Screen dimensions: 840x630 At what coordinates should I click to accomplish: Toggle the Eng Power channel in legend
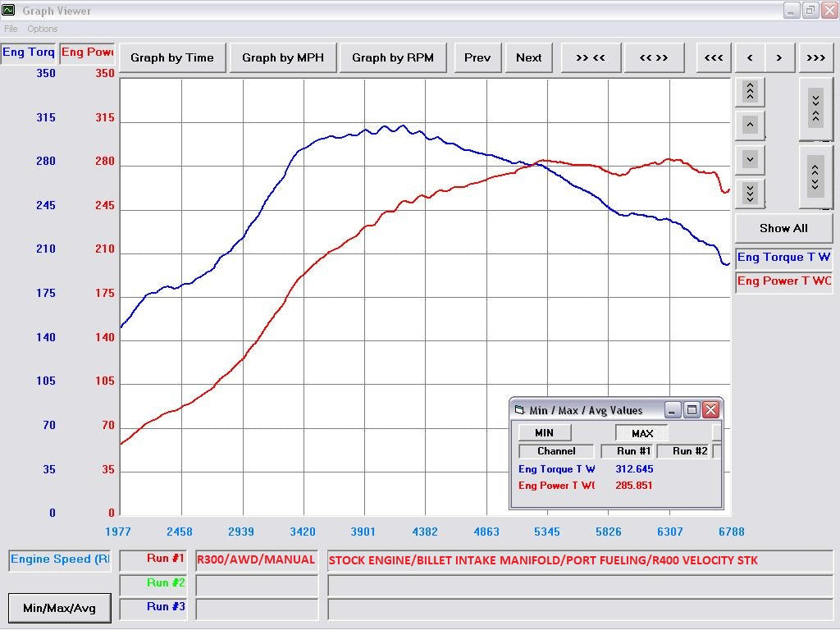coord(783,281)
